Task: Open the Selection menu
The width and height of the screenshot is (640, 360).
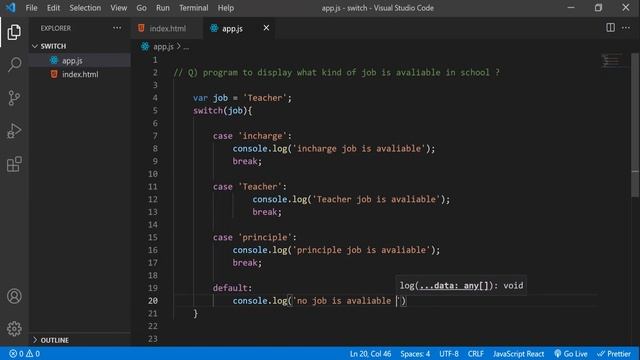Action: (x=85, y=8)
